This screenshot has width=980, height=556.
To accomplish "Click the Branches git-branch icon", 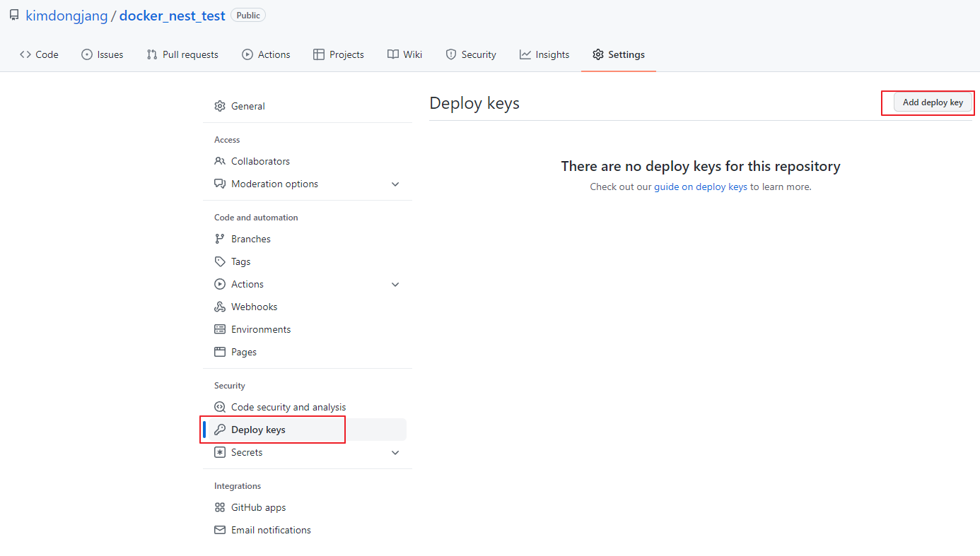I will 220,239.
